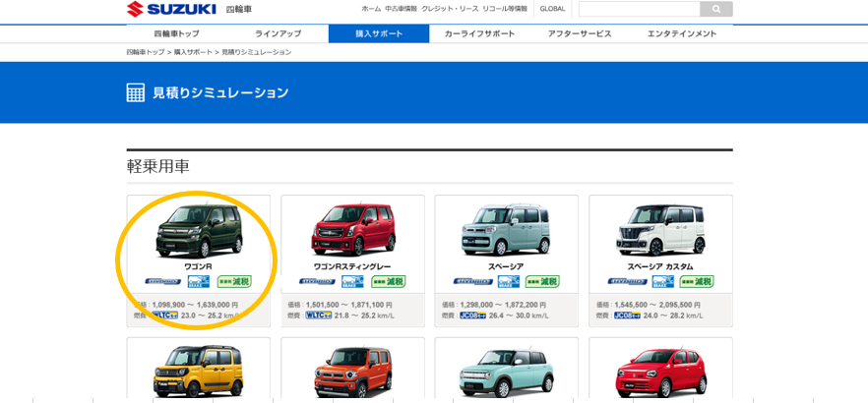Screen dimensions: 868x403
Task: Open the 中古車情報 header link
Action: tap(401, 9)
